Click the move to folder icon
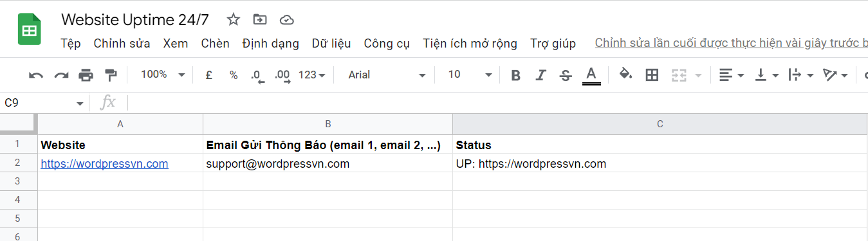This screenshot has width=868, height=241. (260, 20)
